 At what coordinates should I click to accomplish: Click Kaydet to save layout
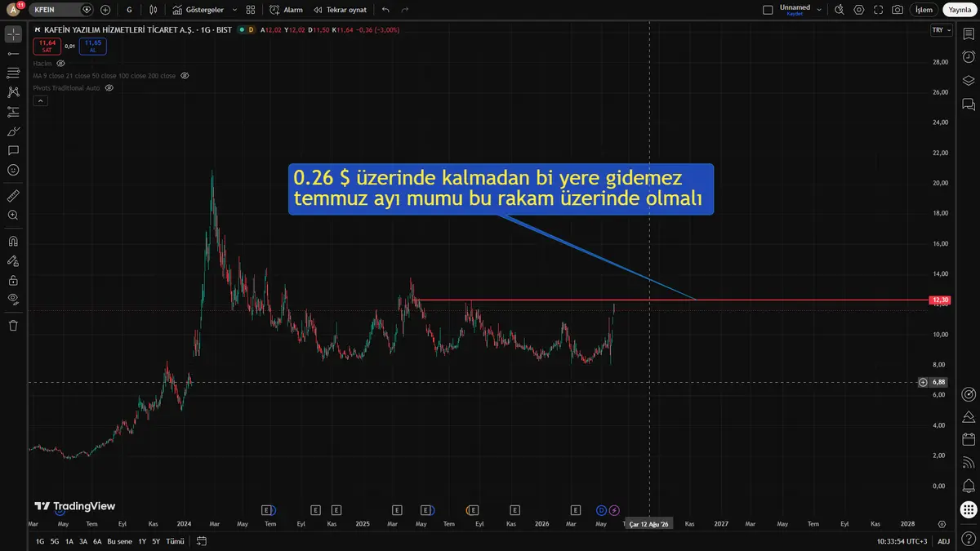tap(795, 14)
